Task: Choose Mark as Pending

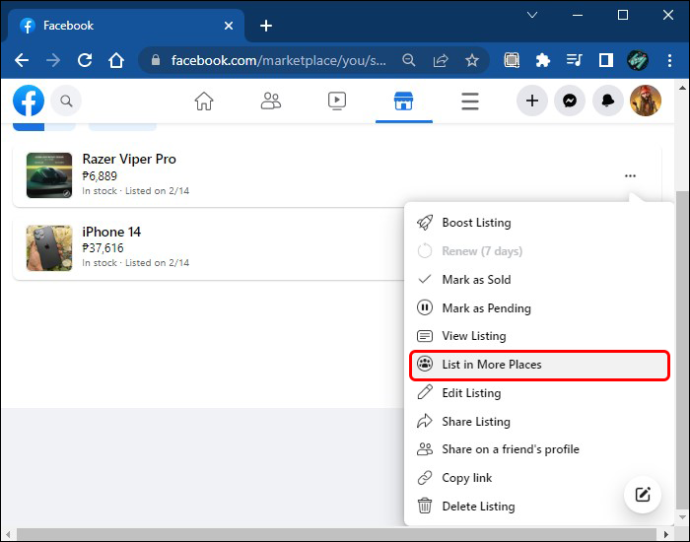Action: click(539, 308)
